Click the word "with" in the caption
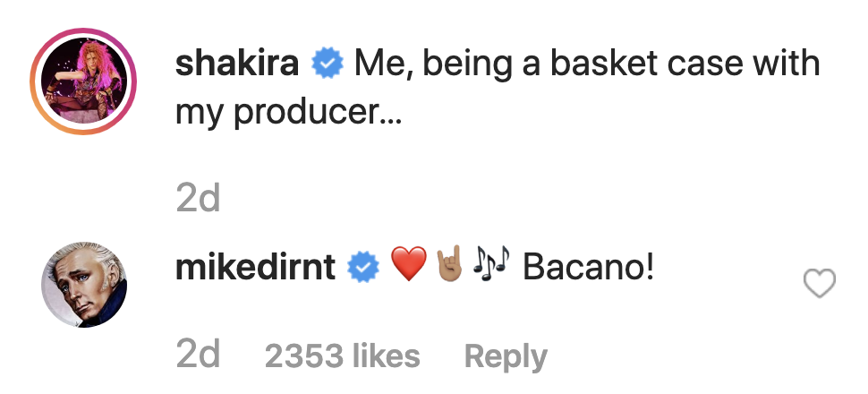 (x=790, y=65)
